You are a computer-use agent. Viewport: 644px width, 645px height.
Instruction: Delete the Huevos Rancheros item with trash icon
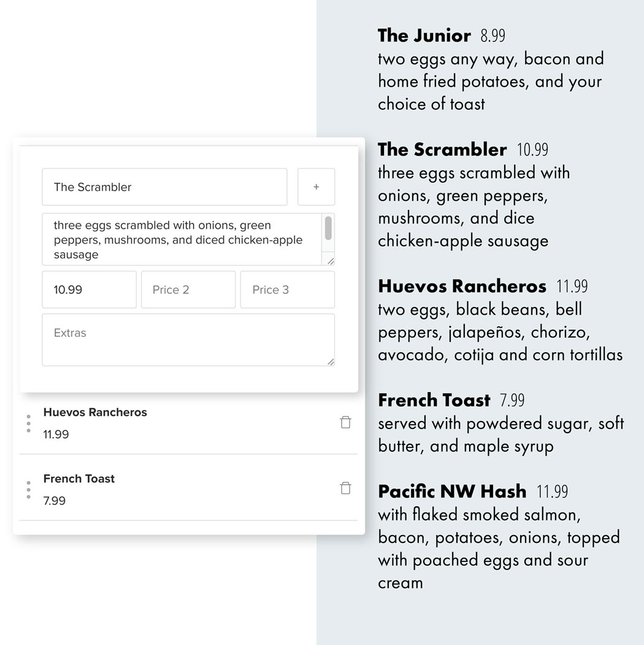click(x=345, y=422)
